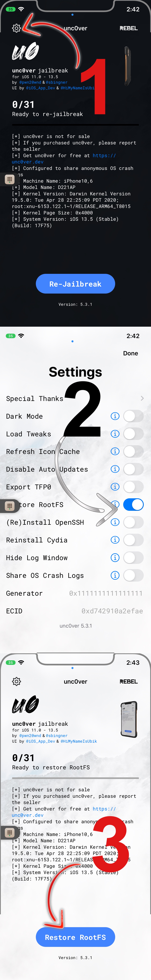Show info for Share OS Crash Logs
The height and width of the screenshot is (980, 151).
tap(115, 575)
